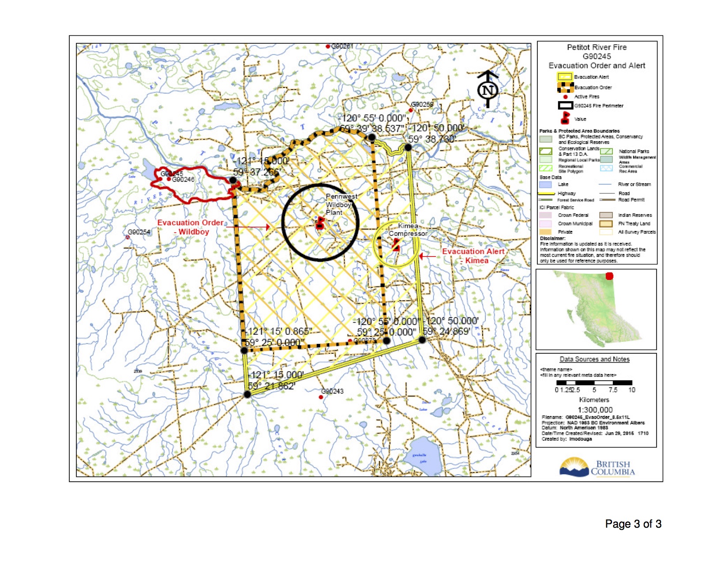Screen dimensions: 728x563
Task: Click the G90245 Fire Perimeter legend box
Action: [x=565, y=106]
